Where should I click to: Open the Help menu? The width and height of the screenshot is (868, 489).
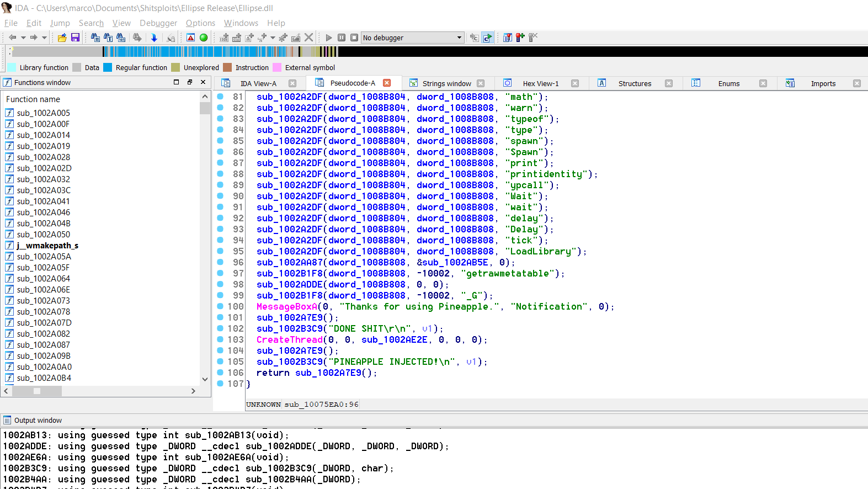pos(276,23)
